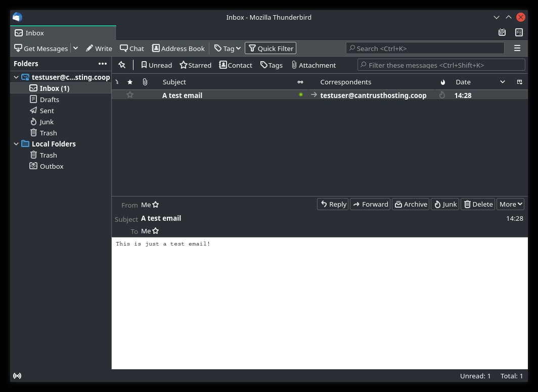
Task: Open the More actions dropdown
Action: coord(511,204)
